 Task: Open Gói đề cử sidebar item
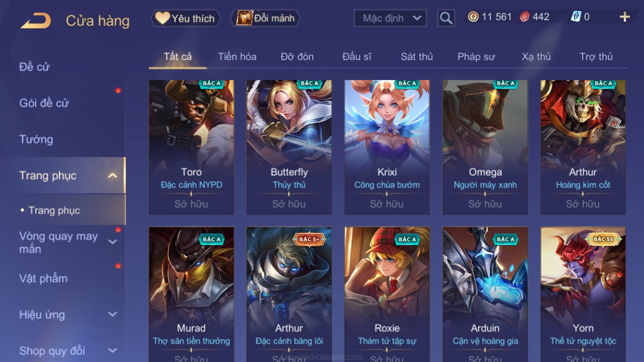(x=44, y=103)
